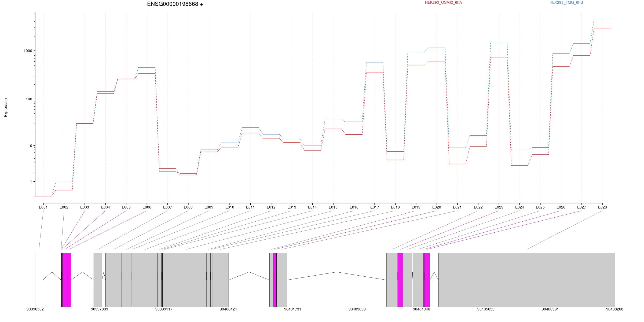This screenshot has height=322, width=644.
Task: Click the exon label E006
Action: pos(147,207)
